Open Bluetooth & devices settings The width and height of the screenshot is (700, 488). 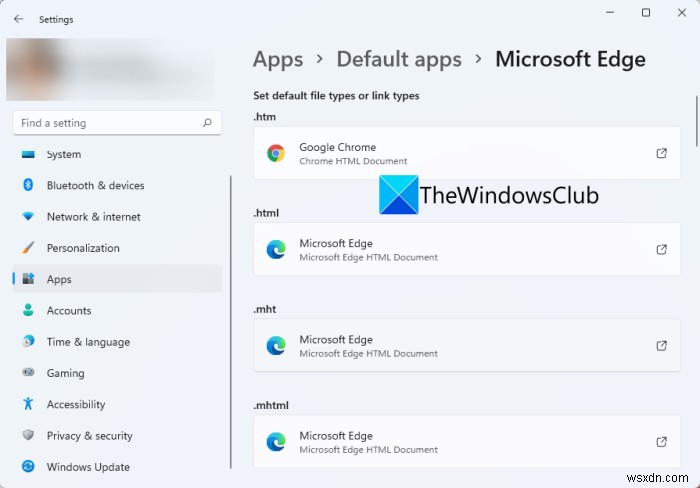click(117, 185)
